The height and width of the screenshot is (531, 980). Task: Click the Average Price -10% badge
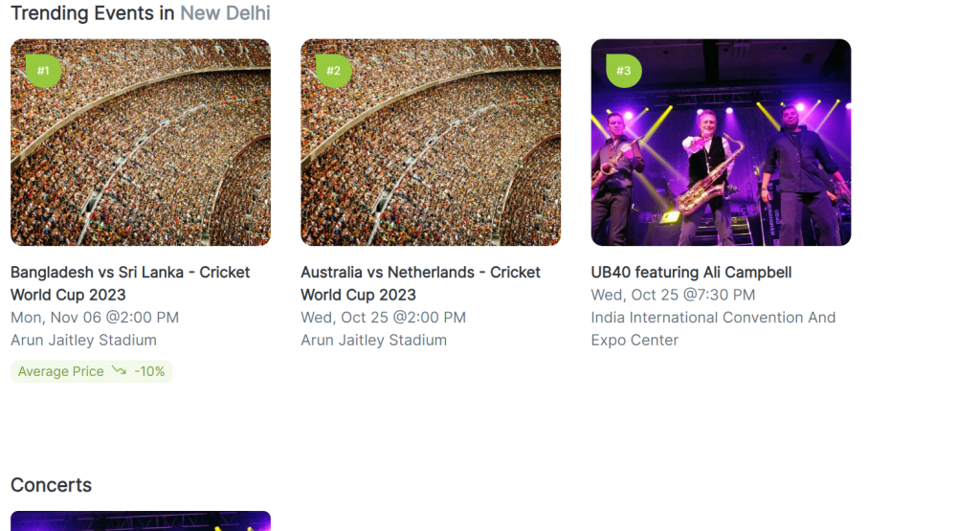(x=91, y=371)
